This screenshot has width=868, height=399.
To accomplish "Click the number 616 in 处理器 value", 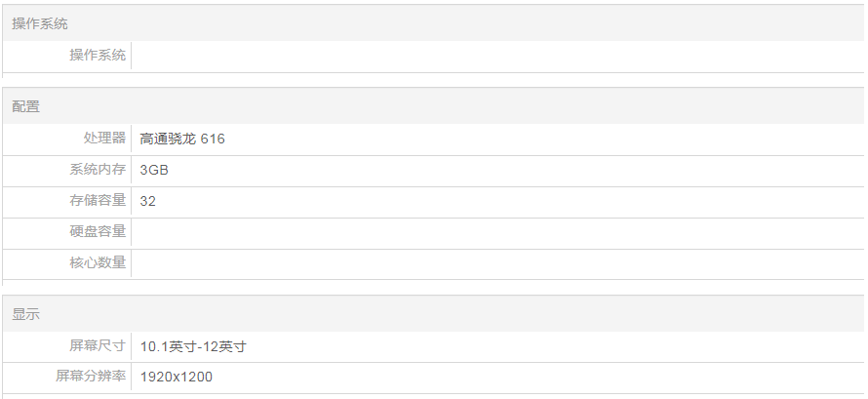I will pyautogui.click(x=213, y=139).
